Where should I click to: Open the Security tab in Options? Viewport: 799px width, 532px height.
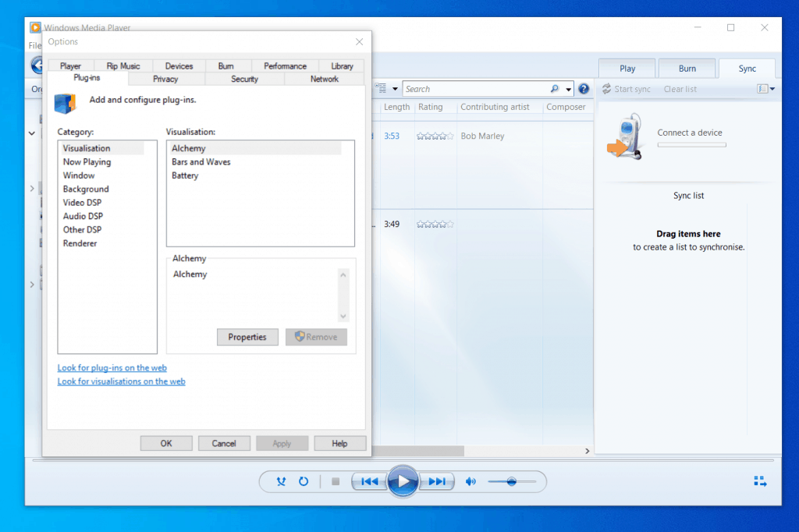pos(244,79)
